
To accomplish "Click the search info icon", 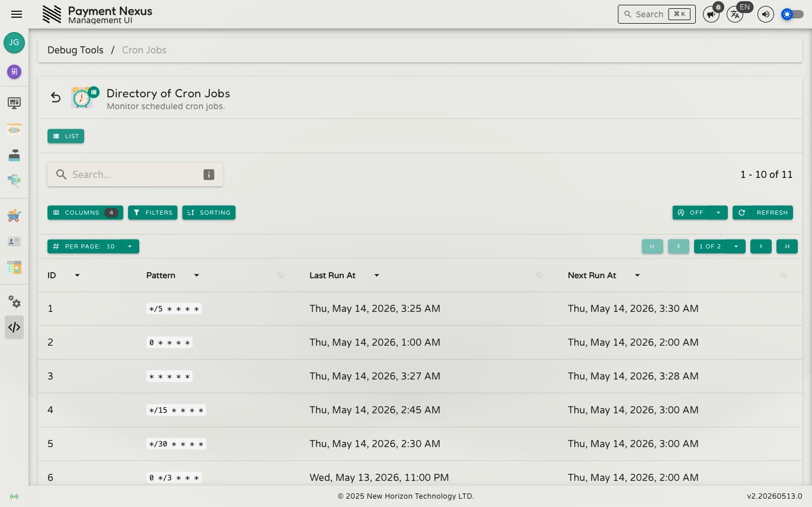I will (209, 174).
